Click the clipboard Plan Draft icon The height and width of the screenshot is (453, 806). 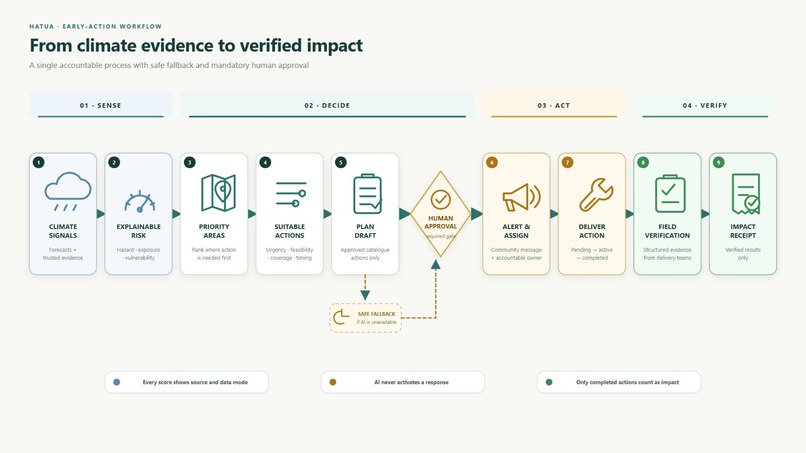click(368, 194)
